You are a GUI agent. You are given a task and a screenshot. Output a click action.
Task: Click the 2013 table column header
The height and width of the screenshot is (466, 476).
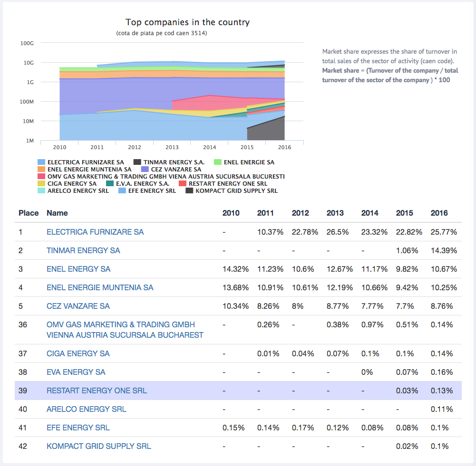tap(335, 213)
